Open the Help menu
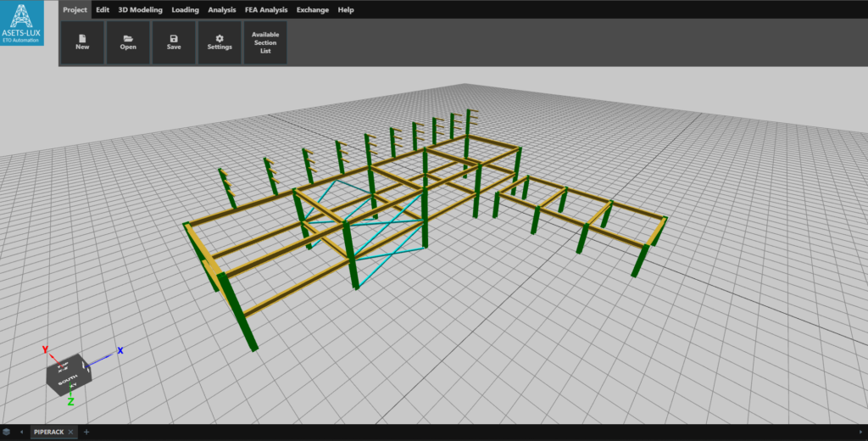The image size is (868, 441). pos(346,9)
